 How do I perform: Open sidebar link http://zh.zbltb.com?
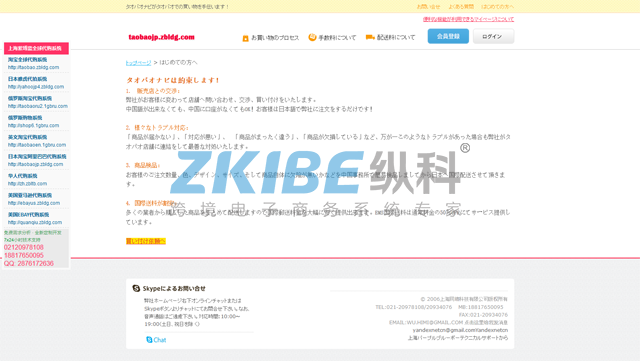pyautogui.click(x=27, y=184)
